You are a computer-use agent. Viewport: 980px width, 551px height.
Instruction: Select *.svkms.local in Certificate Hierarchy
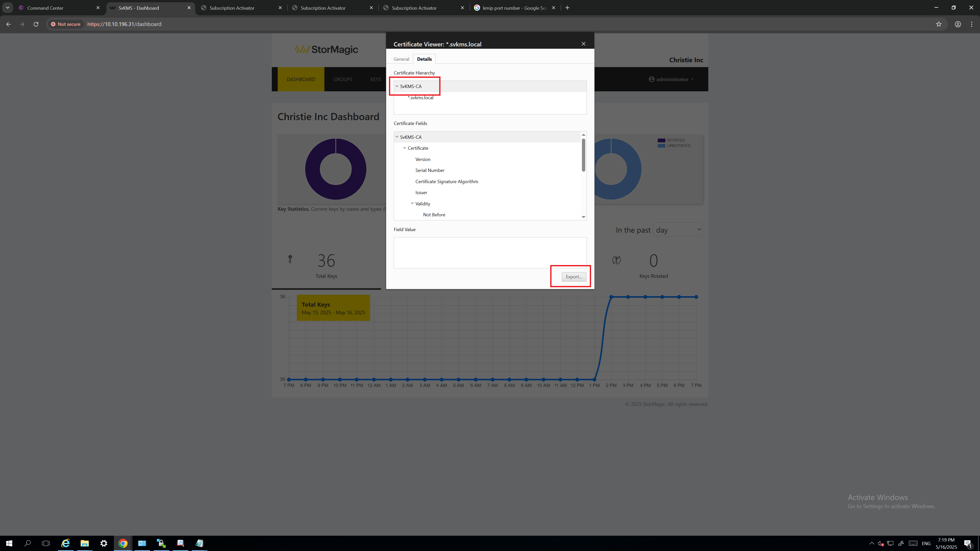[x=420, y=98]
